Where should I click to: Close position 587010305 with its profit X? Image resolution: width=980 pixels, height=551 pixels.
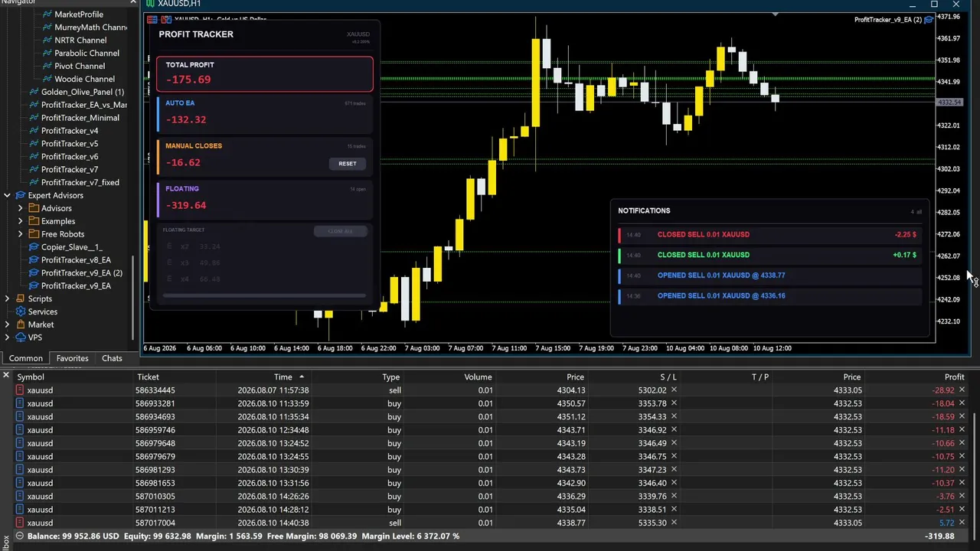coord(962,496)
